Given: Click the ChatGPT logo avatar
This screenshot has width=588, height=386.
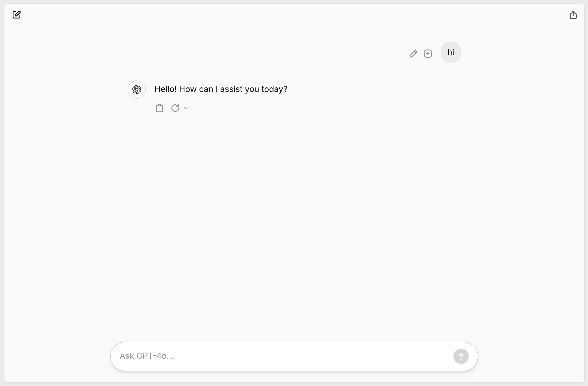Looking at the screenshot, I should click(136, 89).
